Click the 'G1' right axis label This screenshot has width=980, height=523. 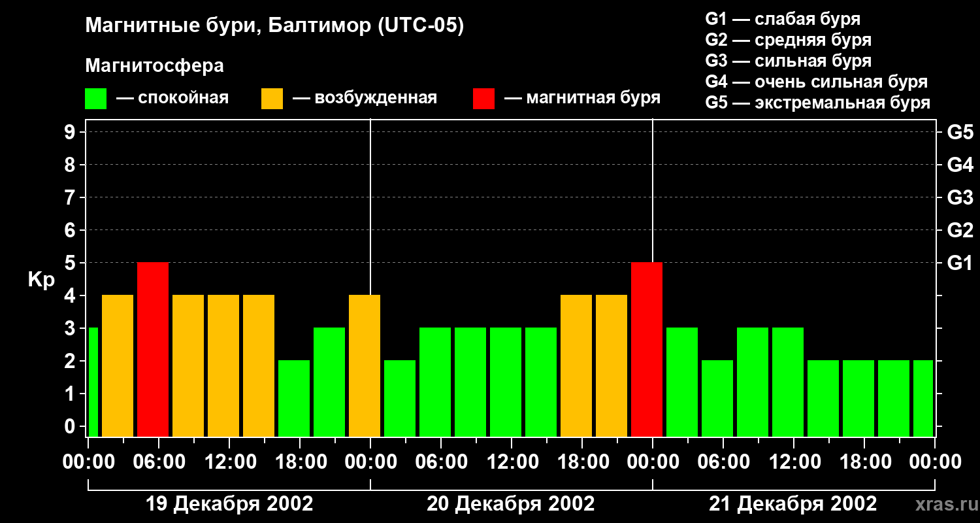click(960, 263)
